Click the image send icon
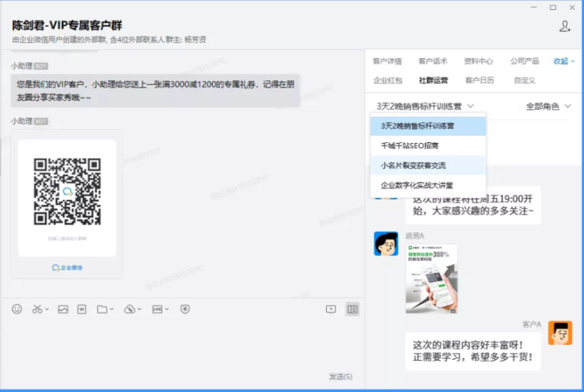584x392 pixels. [x=63, y=309]
